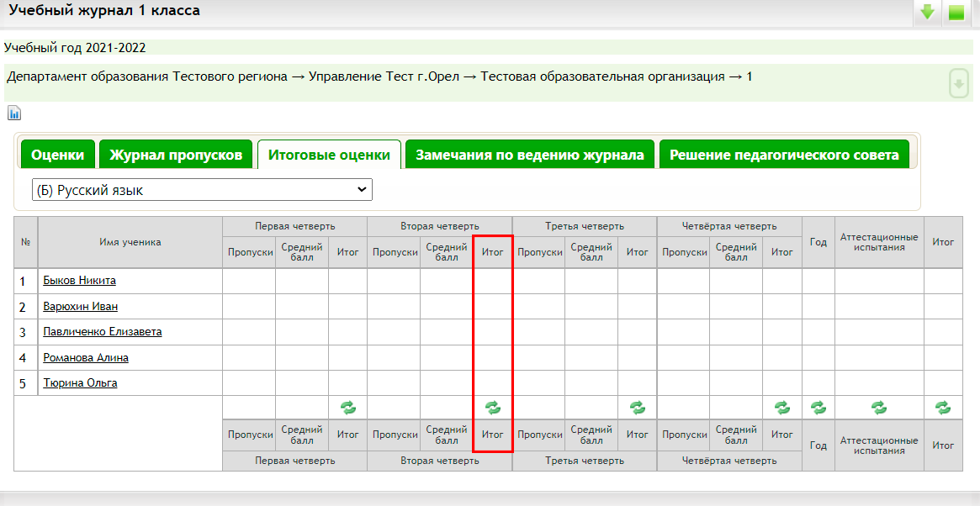
Task: Click second quarter Итог cell for Варюхин Иван
Action: (493, 307)
